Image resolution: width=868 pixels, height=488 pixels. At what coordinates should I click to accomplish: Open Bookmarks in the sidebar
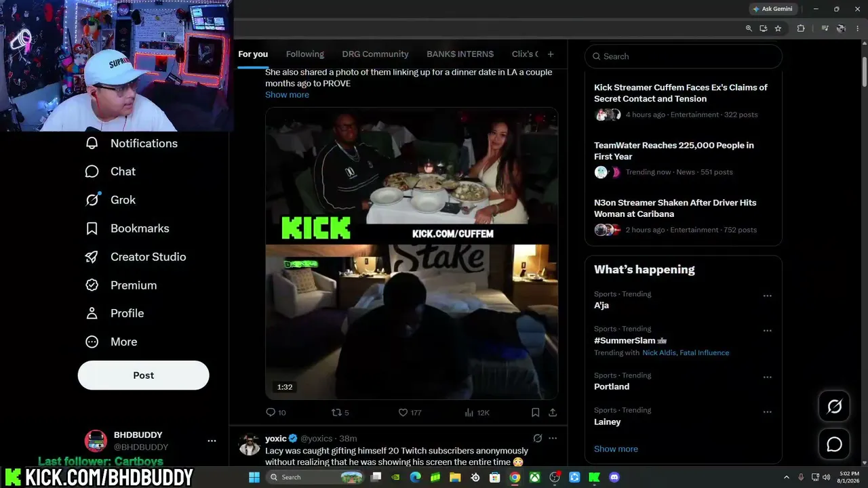pyautogui.click(x=126, y=228)
